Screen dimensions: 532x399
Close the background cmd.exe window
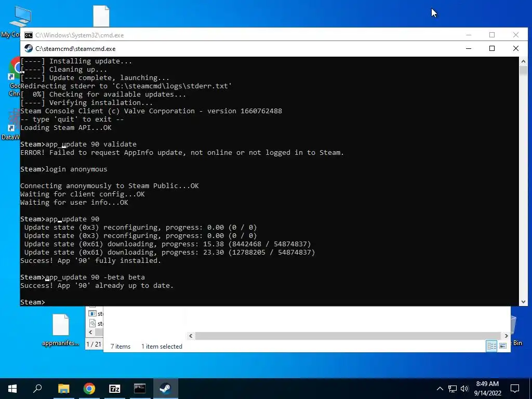(516, 35)
